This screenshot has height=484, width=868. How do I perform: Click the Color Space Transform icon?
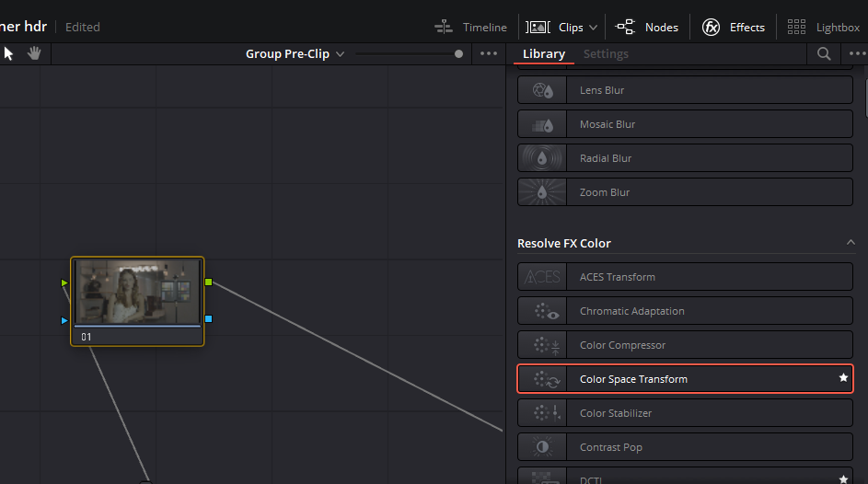pyautogui.click(x=542, y=379)
